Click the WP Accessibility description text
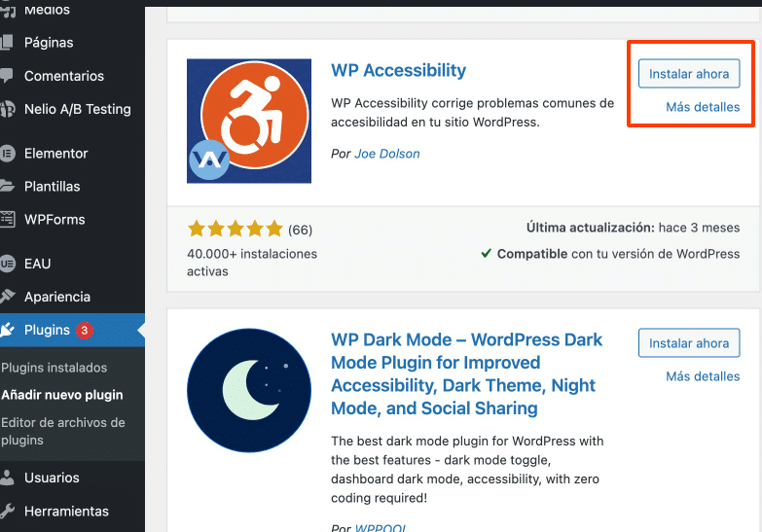 coord(472,113)
